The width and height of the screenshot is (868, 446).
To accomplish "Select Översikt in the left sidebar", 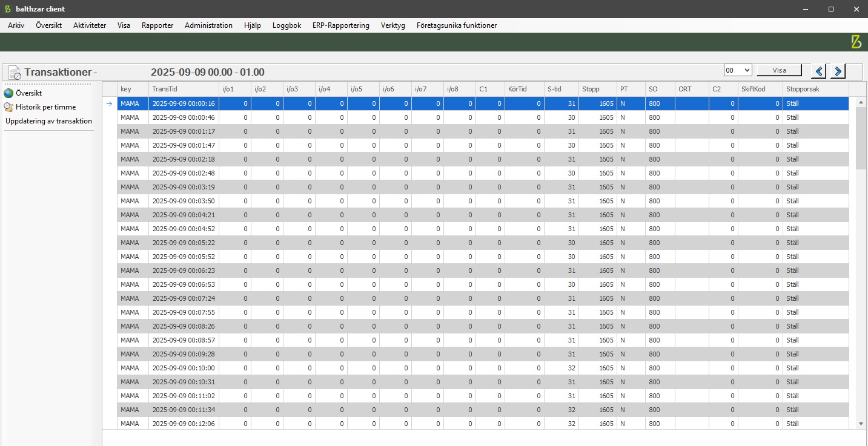I will 28,93.
